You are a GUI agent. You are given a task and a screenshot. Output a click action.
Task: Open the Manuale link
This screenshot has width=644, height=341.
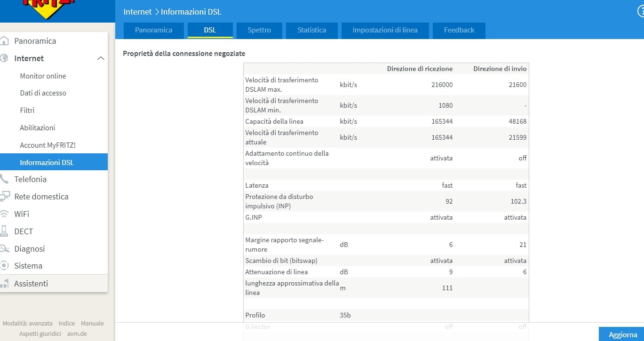(x=92, y=324)
